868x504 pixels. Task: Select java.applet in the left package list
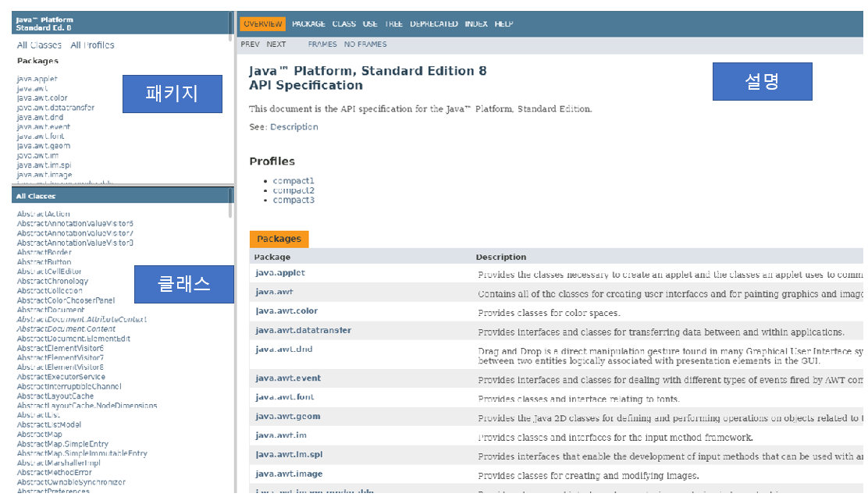pyautogui.click(x=37, y=79)
